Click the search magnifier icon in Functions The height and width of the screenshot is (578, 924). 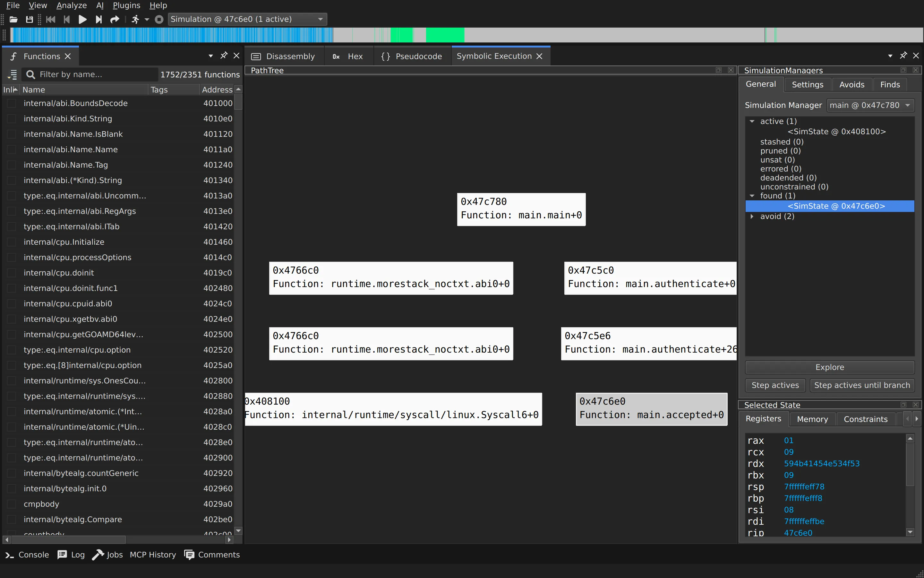(30, 74)
